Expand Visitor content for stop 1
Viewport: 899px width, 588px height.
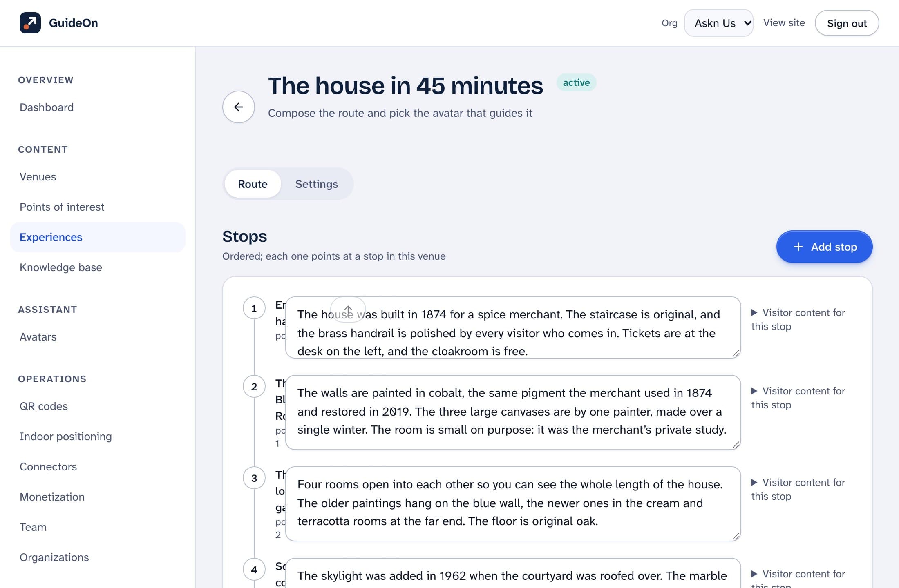tap(798, 319)
